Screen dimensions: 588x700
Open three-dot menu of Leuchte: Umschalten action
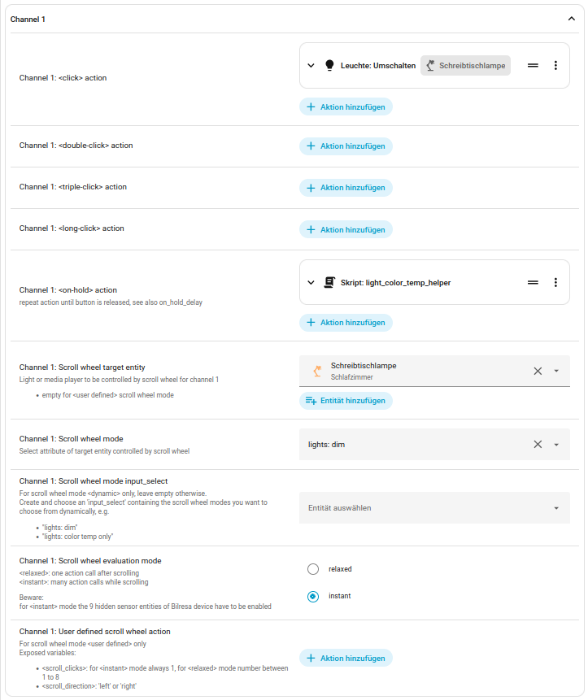(x=555, y=66)
